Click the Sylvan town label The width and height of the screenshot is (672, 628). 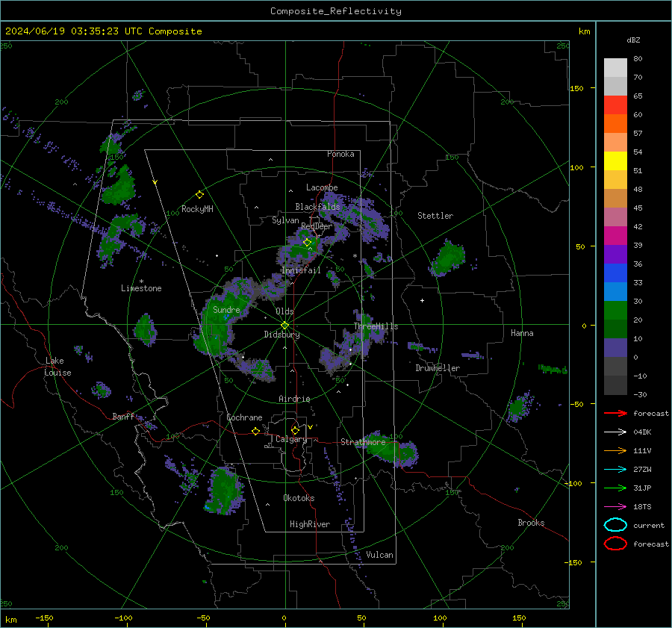pos(285,221)
